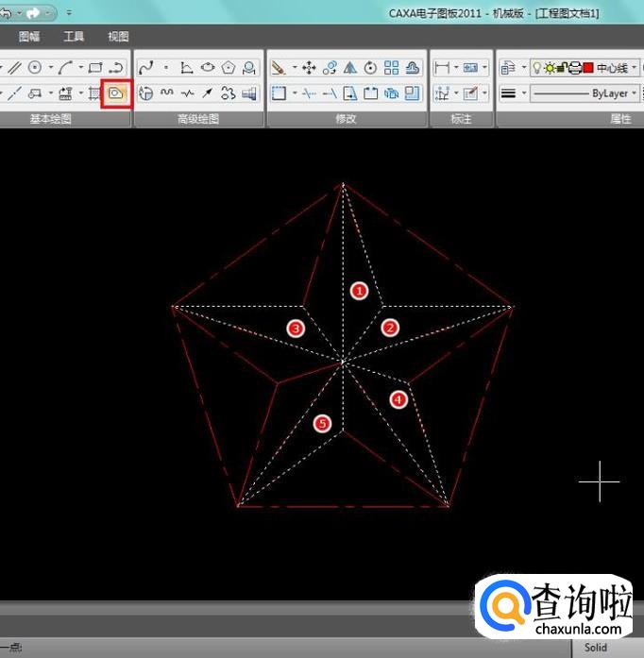644x658 pixels.
Task: Click the tolerance dimension icon
Action: pos(470,68)
